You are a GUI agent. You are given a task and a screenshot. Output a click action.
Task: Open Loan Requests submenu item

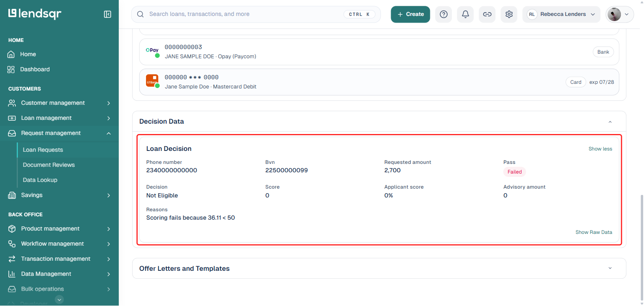coord(43,150)
